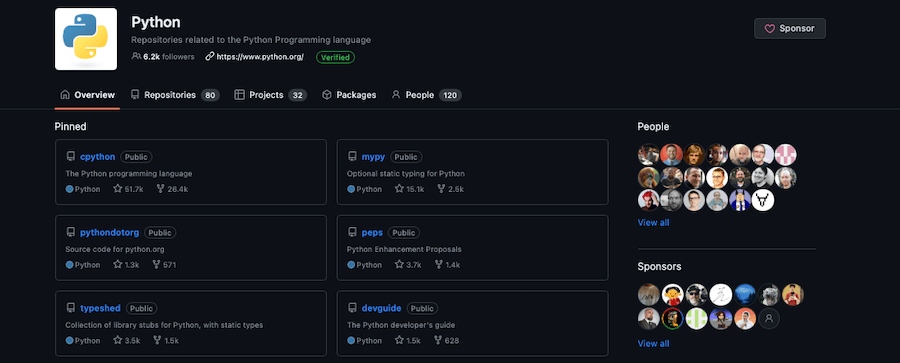Image resolution: width=900 pixels, height=363 pixels.
Task: Click cpython's 51.7k stars count
Action: click(128, 188)
